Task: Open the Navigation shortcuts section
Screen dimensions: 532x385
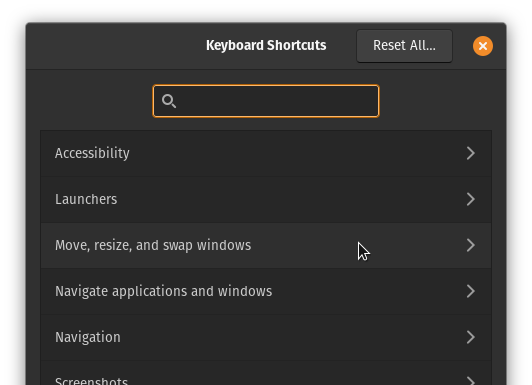Action: 266,338
